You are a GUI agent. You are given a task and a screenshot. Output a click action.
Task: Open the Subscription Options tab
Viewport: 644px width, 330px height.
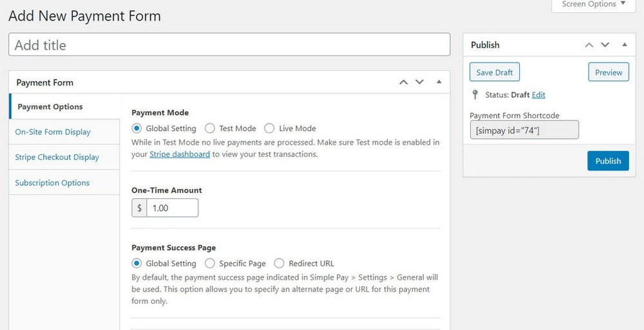coord(52,183)
